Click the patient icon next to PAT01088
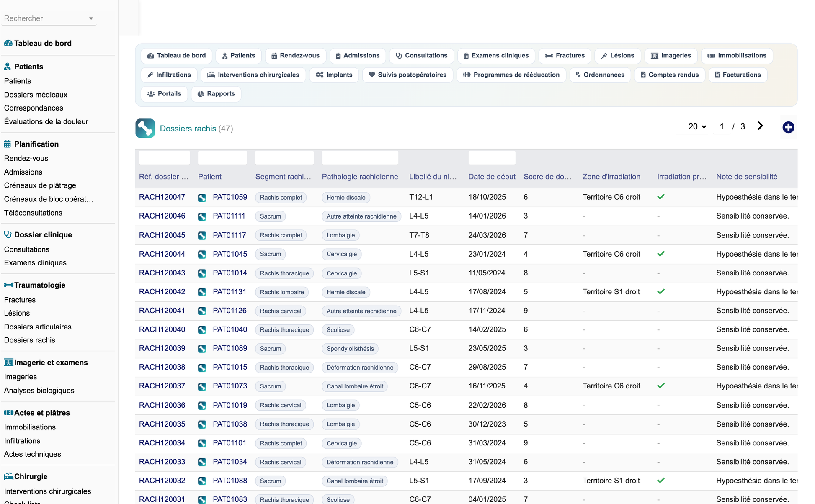 tap(202, 481)
